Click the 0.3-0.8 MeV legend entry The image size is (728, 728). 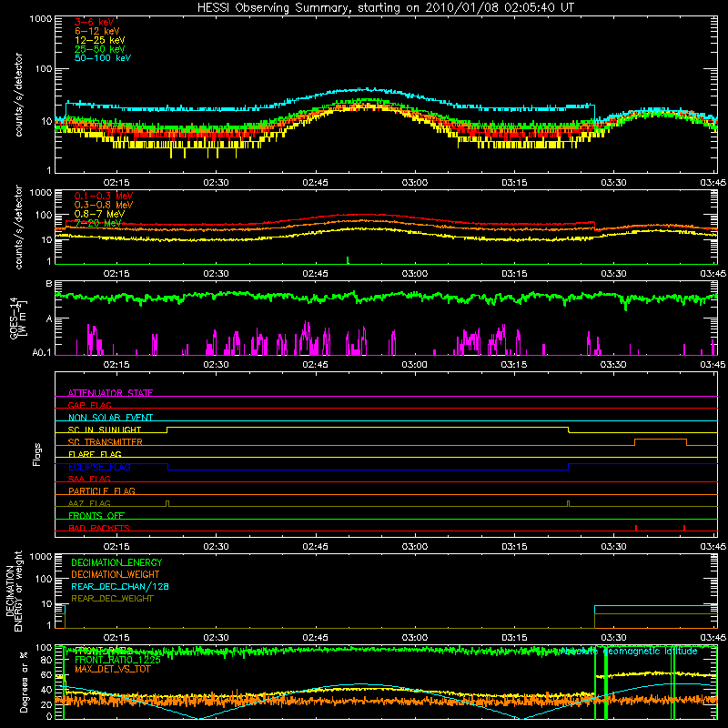pos(104,205)
